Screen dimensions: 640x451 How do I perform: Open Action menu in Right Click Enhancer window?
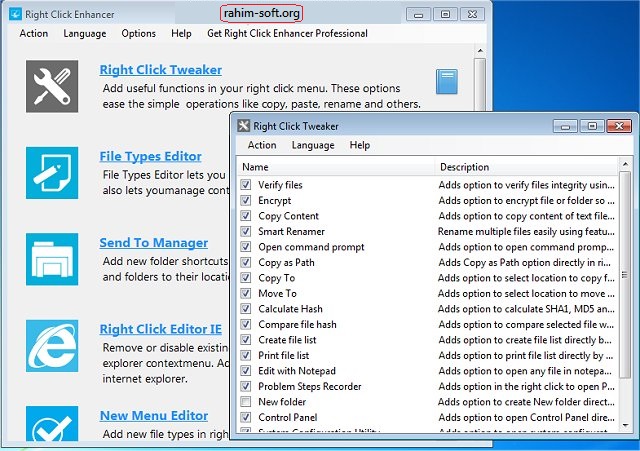click(33, 33)
